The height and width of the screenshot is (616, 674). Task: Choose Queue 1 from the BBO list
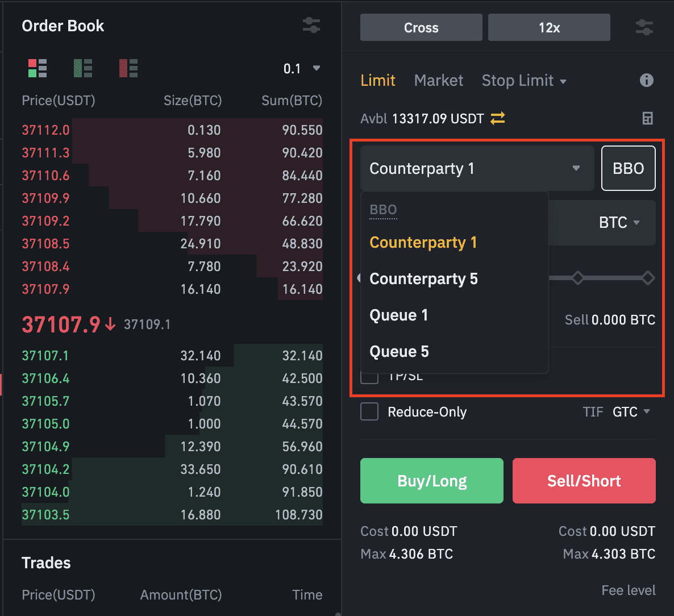click(398, 315)
